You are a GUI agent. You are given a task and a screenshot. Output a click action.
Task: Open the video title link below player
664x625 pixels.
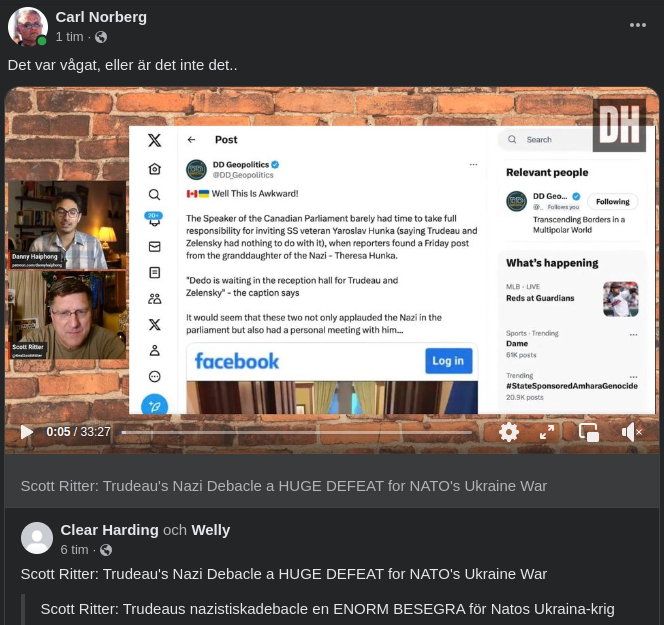point(284,486)
